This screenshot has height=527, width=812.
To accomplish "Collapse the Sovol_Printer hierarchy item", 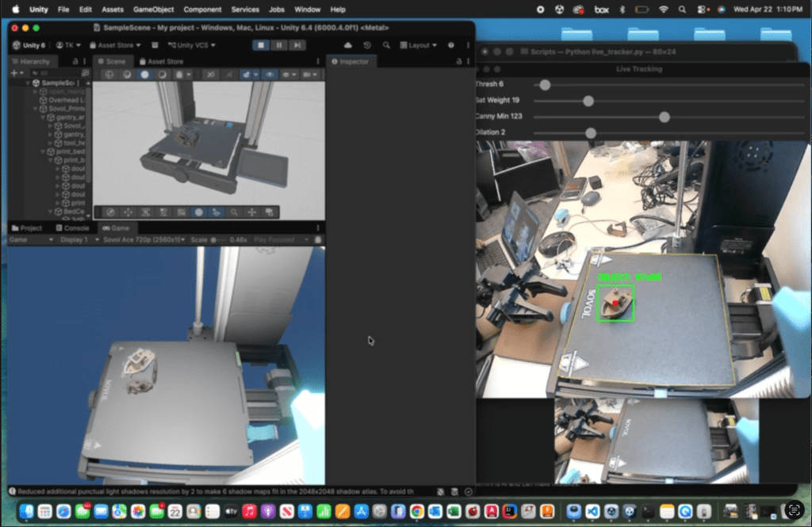I will 36,109.
